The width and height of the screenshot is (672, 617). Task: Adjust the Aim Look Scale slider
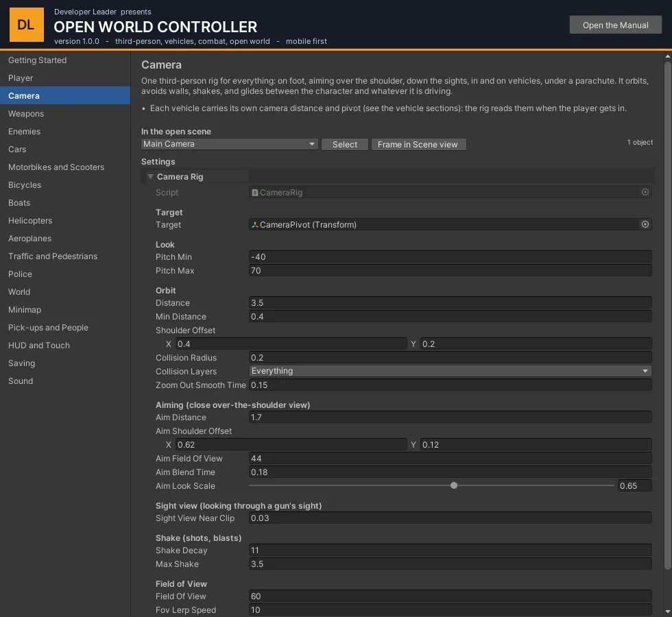point(454,485)
